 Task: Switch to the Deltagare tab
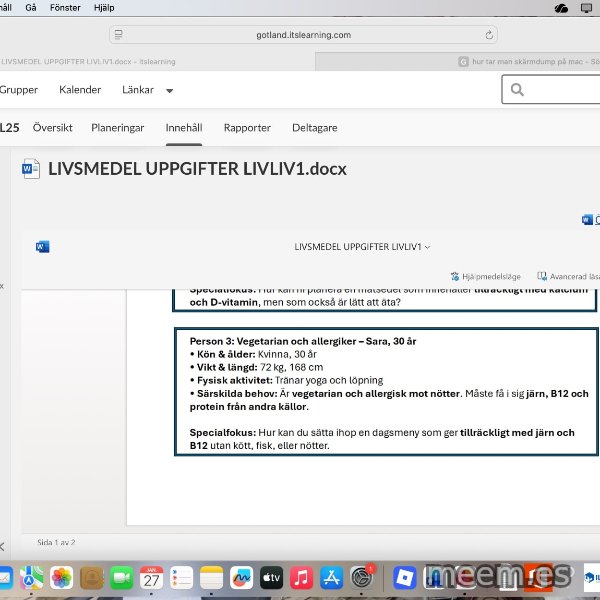point(315,128)
